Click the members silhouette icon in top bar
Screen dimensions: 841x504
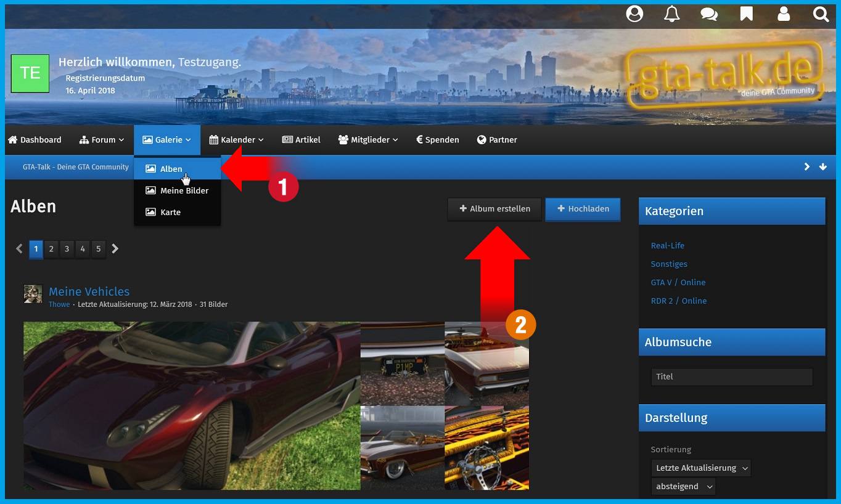(784, 14)
